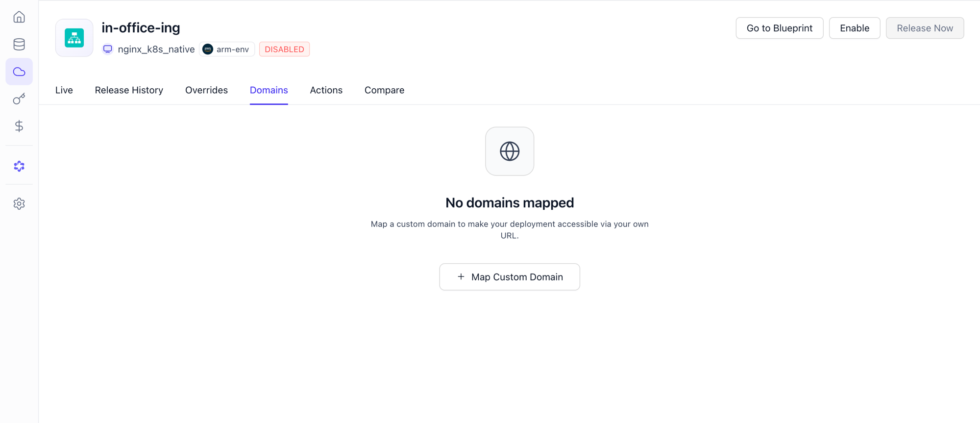This screenshot has width=980, height=423.
Task: Switch to the Overrides tab
Action: [206, 90]
